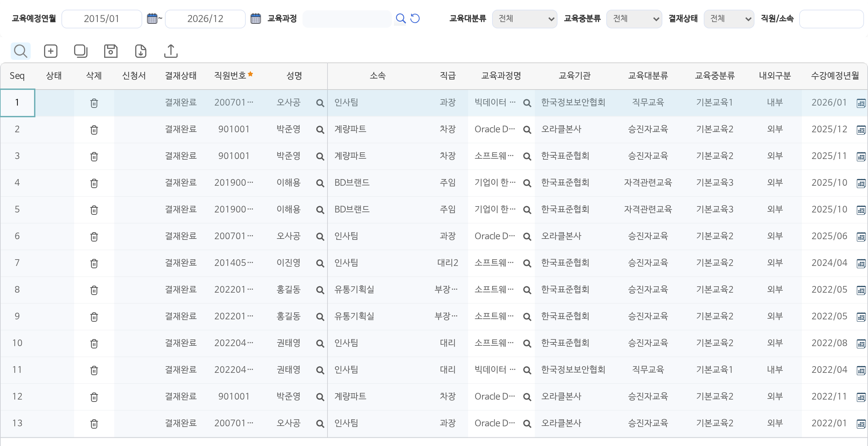
Task: Click 홍길동 name in row 9
Action: (x=288, y=316)
